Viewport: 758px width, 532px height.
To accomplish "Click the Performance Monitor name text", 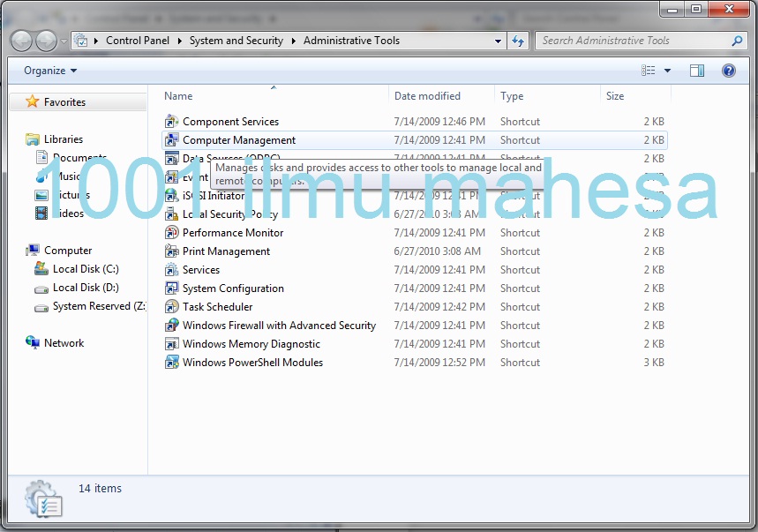I will tap(233, 232).
